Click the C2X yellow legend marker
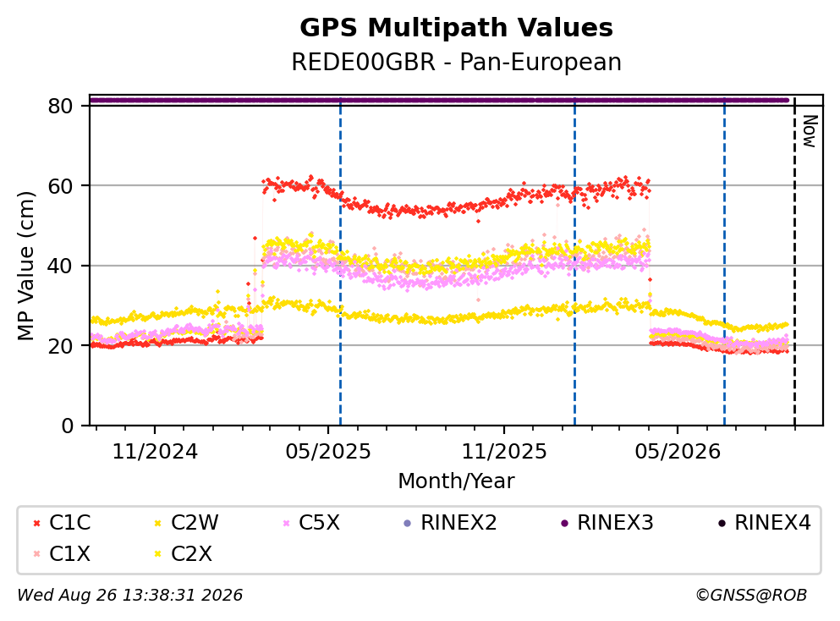The image size is (840, 621). (x=158, y=554)
